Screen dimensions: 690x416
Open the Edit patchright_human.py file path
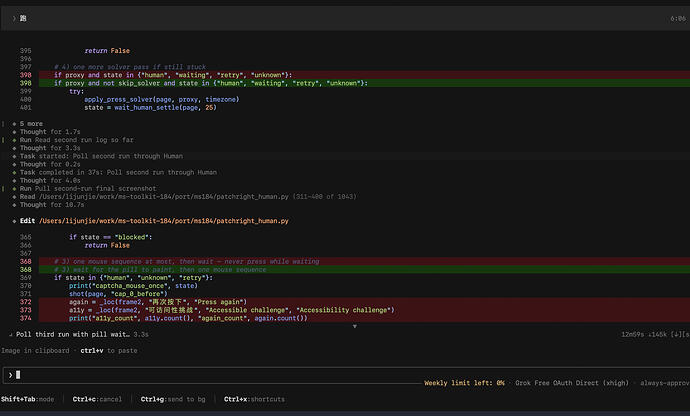pyautogui.click(x=164, y=221)
